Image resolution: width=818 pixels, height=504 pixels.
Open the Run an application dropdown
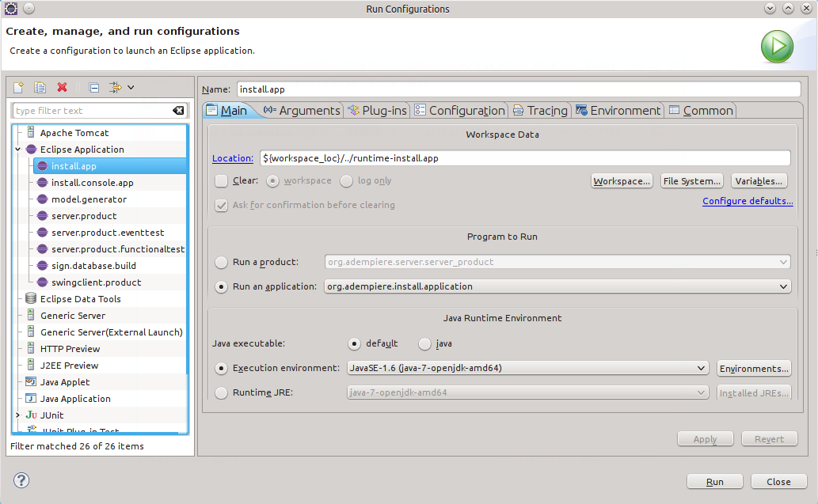point(783,286)
